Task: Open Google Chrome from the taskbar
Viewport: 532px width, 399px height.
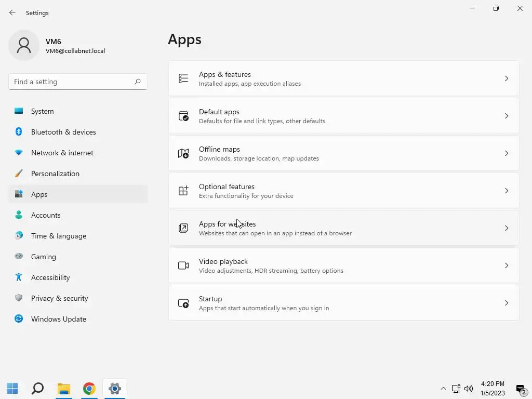Action: pyautogui.click(x=89, y=389)
